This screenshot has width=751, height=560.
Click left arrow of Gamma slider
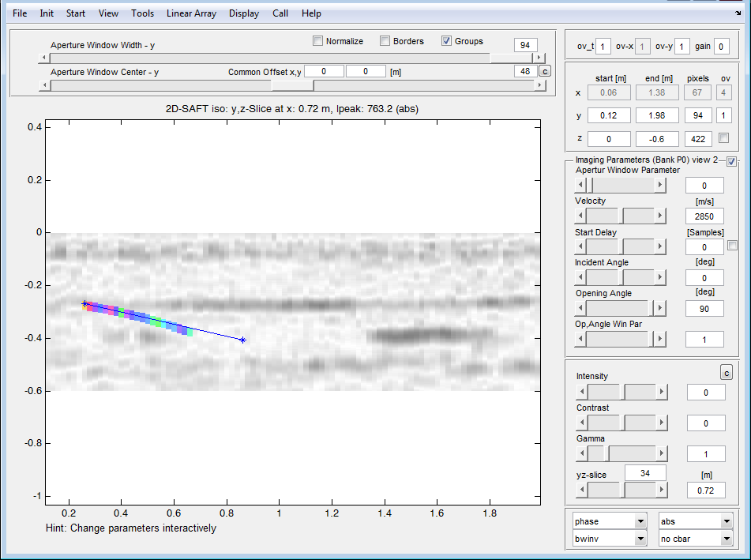coord(582,453)
